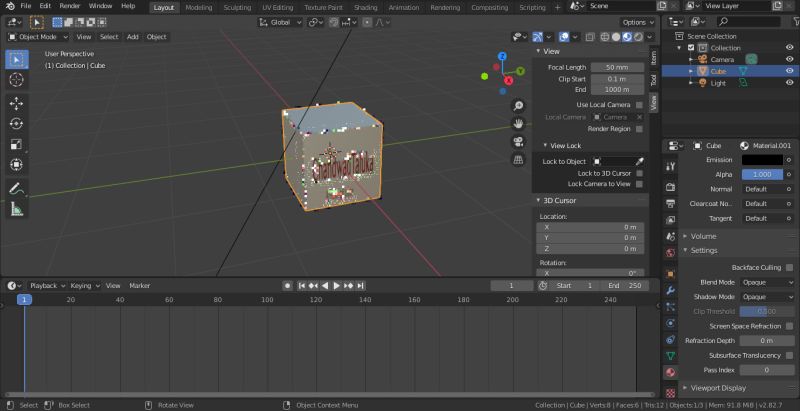Switch to the Modeling workspace tab
This screenshot has width=800, height=411.
(x=199, y=7)
